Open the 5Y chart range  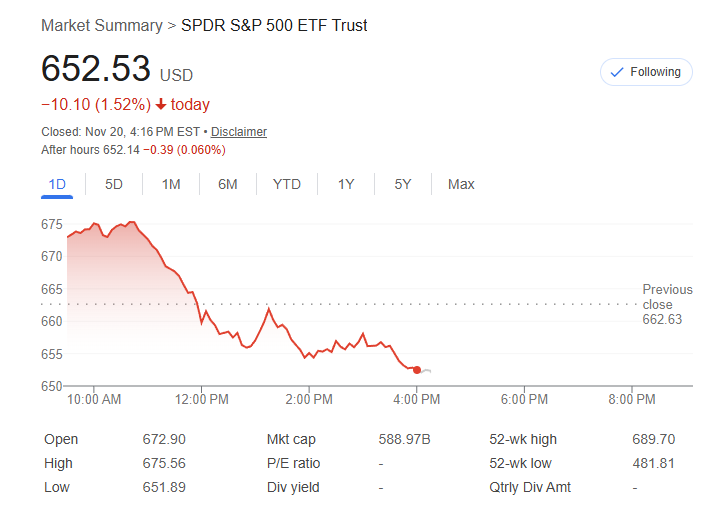pyautogui.click(x=403, y=184)
